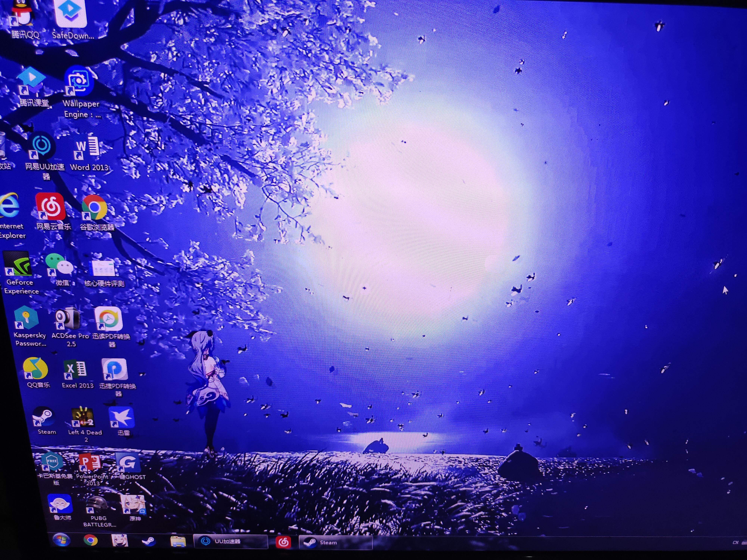Launch 网易云音乐 desktop icon
The image size is (747, 560).
tap(50, 206)
